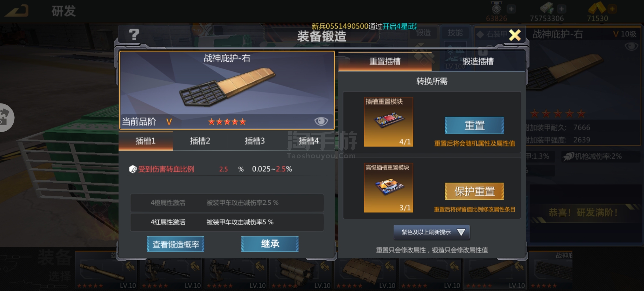Toggle the eye icon on equipment preview

point(321,121)
